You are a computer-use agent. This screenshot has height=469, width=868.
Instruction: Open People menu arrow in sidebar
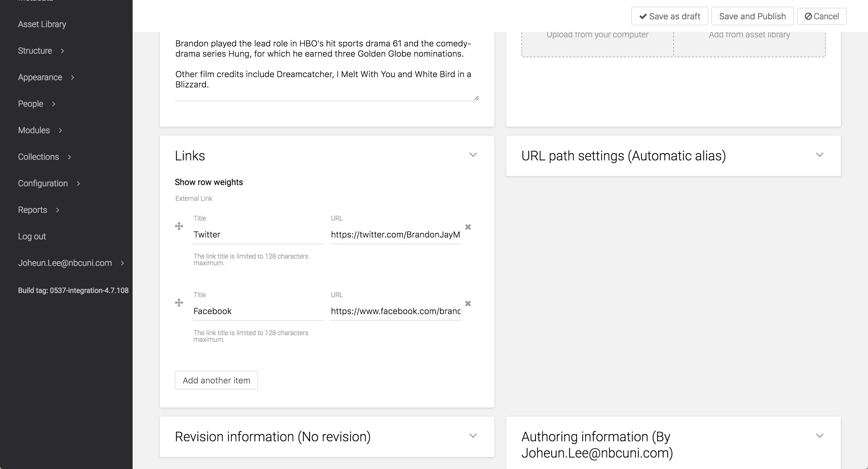pos(54,104)
